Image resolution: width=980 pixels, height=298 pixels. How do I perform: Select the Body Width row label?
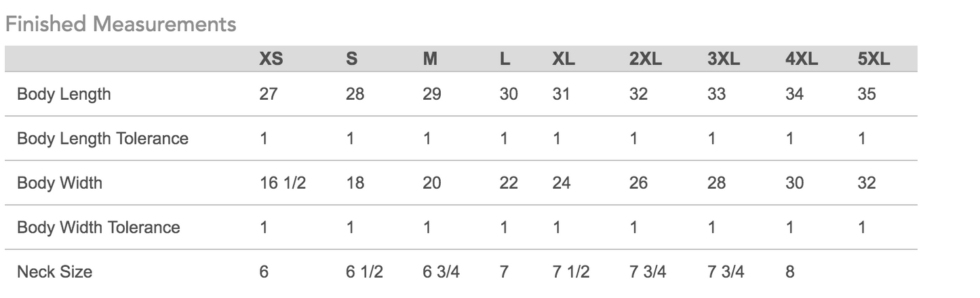tap(60, 183)
